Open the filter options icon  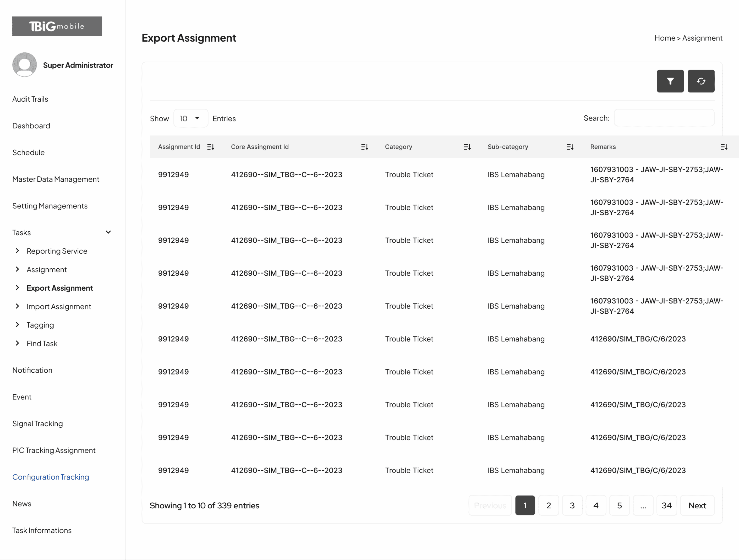click(x=670, y=81)
